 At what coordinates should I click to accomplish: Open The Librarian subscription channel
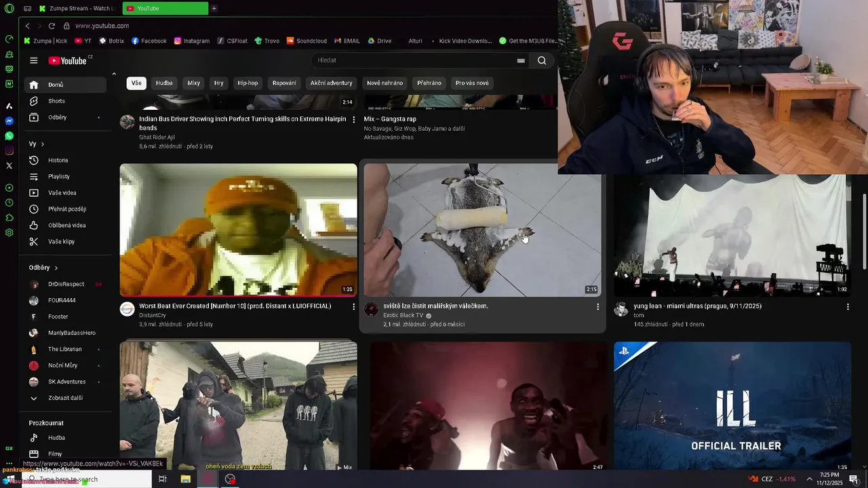coord(66,349)
